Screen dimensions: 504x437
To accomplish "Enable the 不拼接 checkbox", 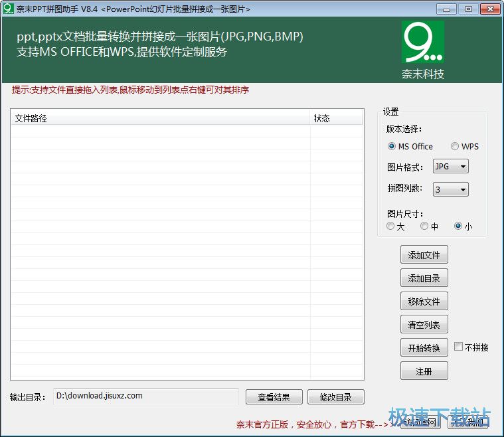I will (459, 347).
